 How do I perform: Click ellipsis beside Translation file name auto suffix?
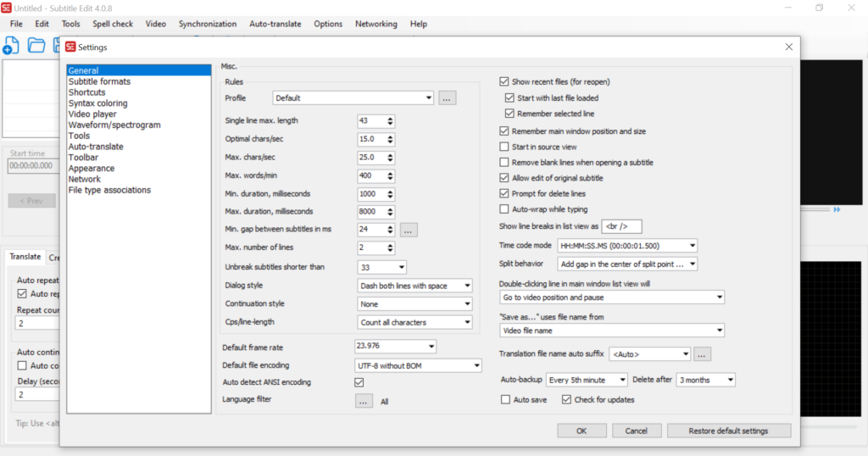point(702,353)
